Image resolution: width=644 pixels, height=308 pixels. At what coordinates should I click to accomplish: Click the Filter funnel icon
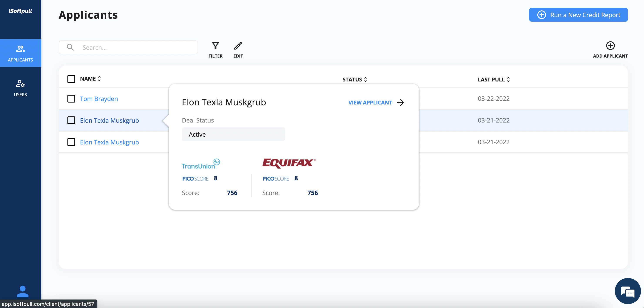215,46
